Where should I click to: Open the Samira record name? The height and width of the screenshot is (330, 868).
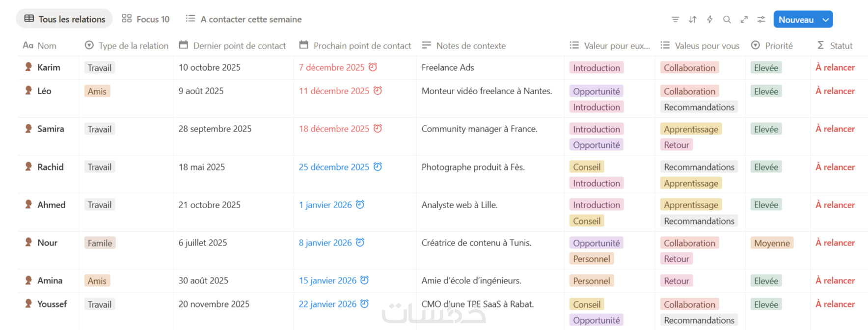pos(51,129)
